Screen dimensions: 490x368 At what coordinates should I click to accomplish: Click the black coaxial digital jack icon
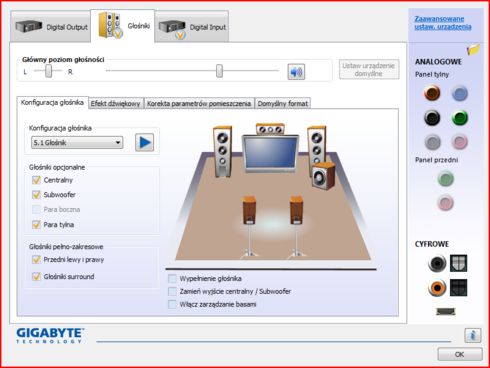[437, 263]
